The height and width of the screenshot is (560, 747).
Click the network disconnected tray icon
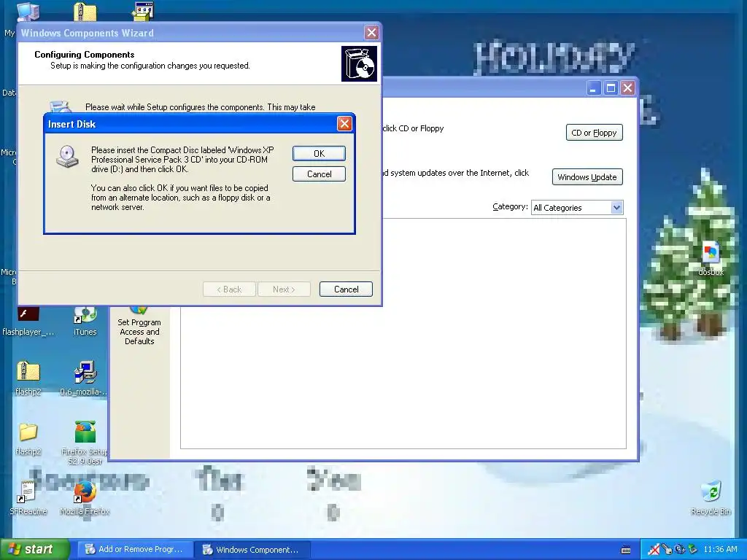tap(654, 550)
